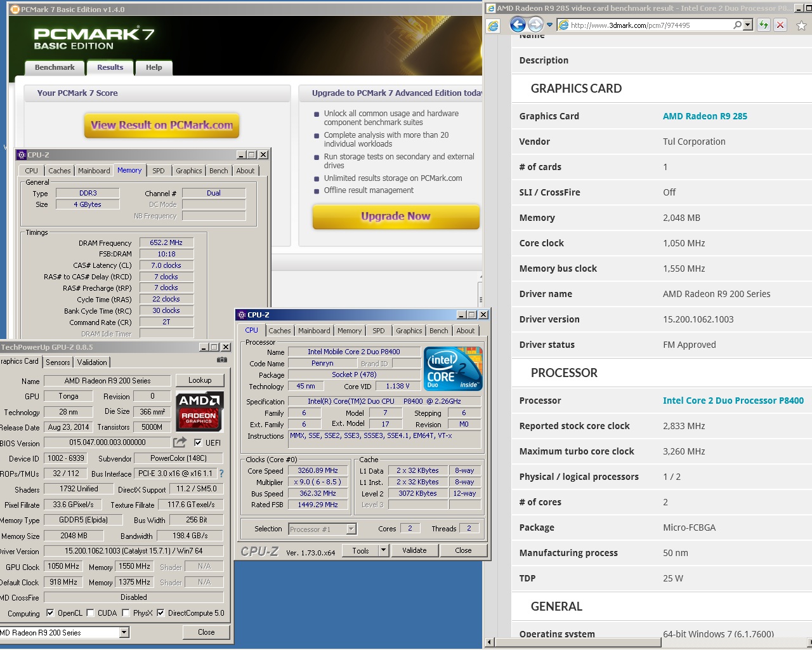812x650 pixels.
Task: Click the Core Speed 3260.89 MHz value
Action: tap(318, 470)
